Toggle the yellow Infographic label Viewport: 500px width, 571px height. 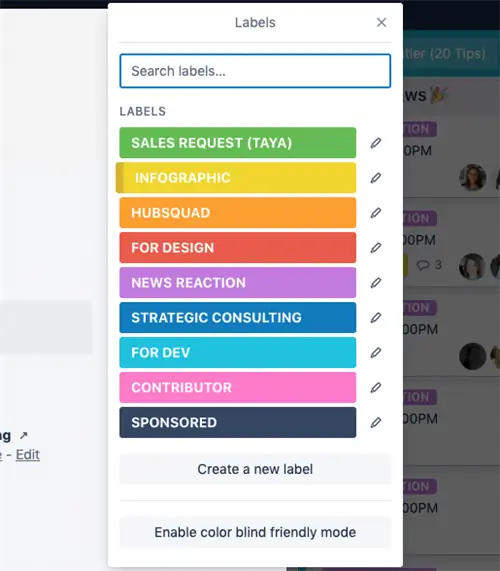pyautogui.click(x=236, y=178)
